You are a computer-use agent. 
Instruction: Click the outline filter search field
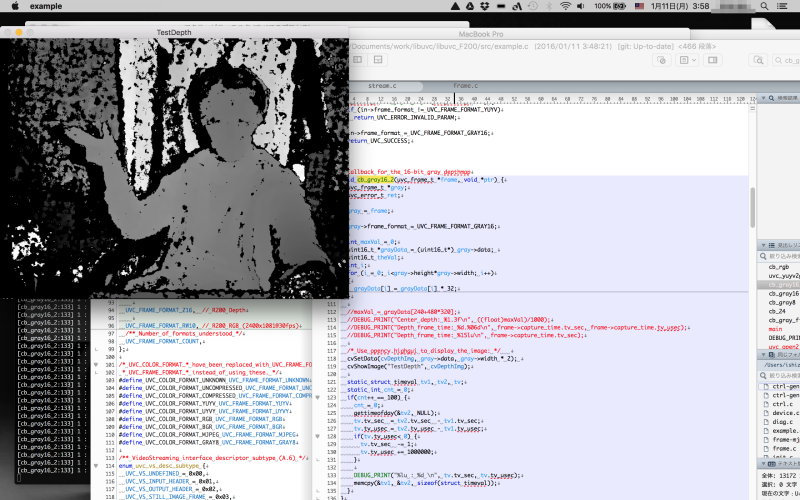[779, 256]
